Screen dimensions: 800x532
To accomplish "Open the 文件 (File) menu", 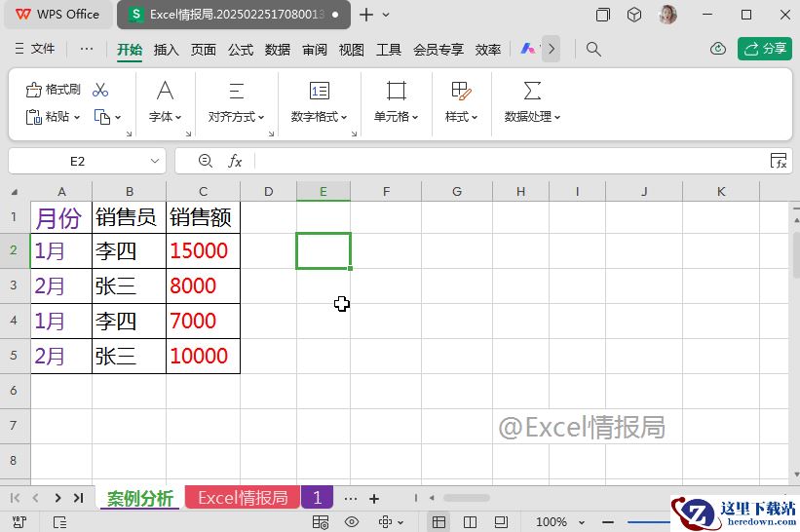I will tap(35, 49).
